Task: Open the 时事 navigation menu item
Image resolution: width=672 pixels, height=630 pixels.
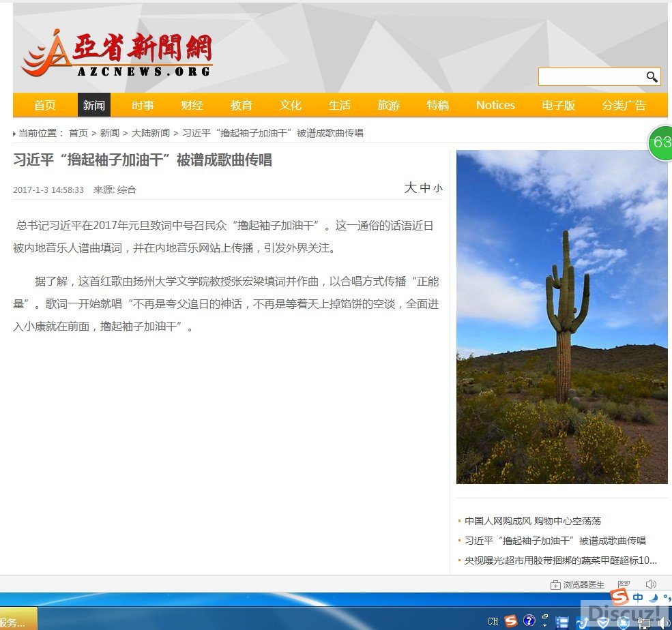Action: tap(143, 105)
